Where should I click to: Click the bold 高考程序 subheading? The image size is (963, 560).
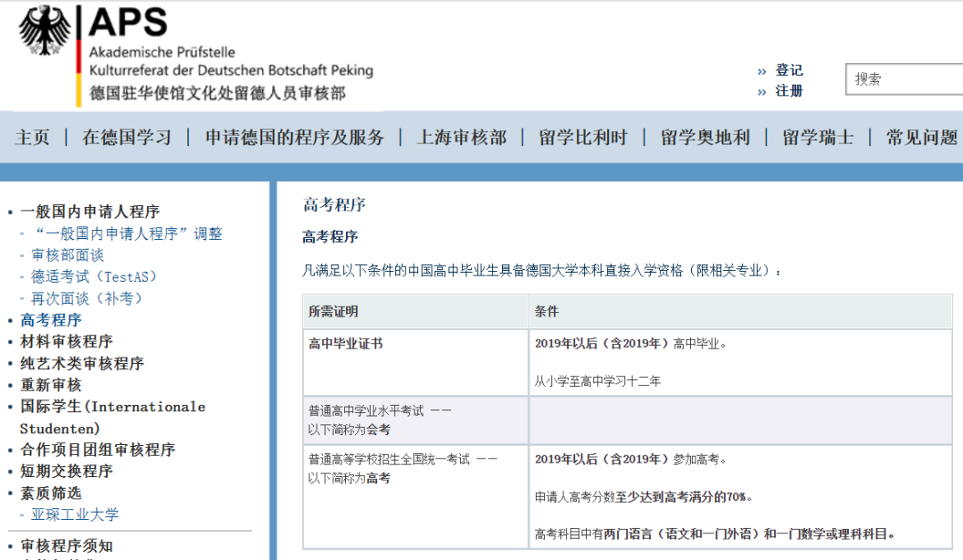point(331,236)
